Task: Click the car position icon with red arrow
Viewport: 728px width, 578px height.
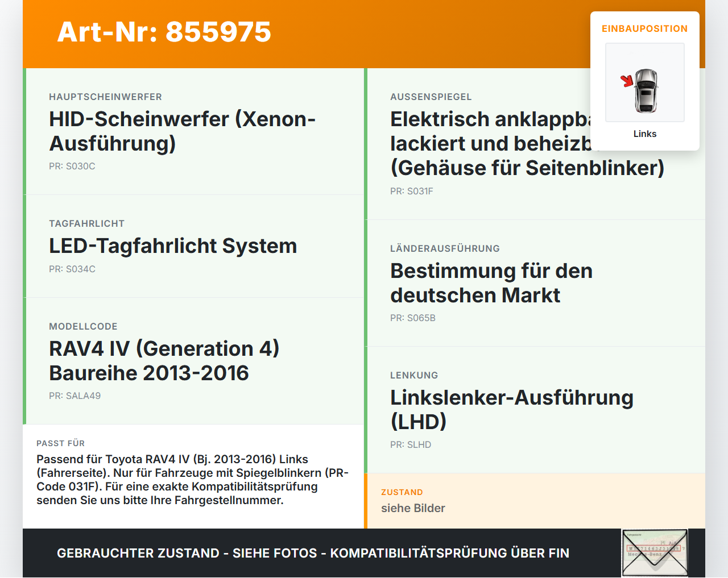Action: coord(645,82)
